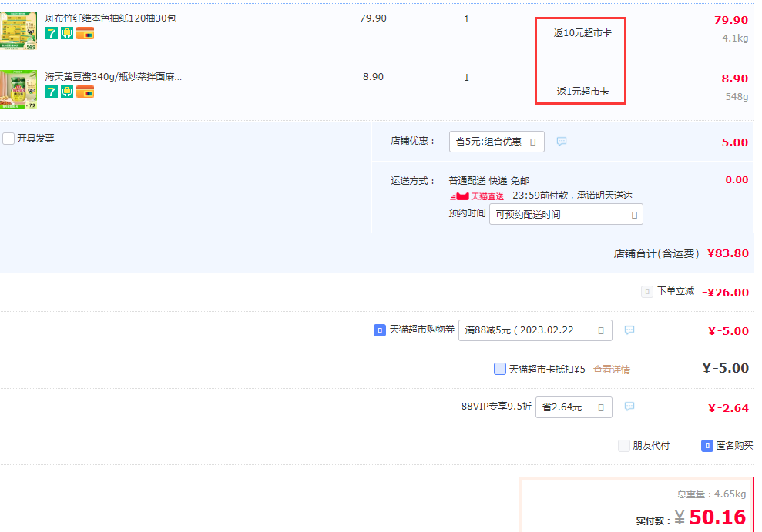
Task: Open the 88VIP 省2.64元 dropdown
Action: (574, 407)
